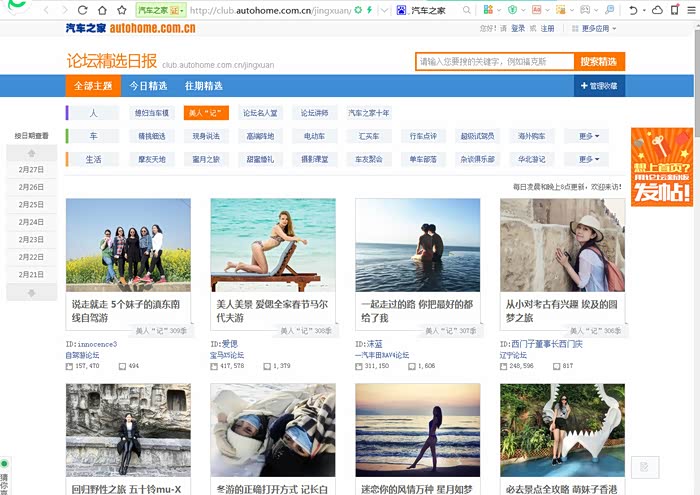Click the 登录 login link
Image resolution: width=700 pixels, height=495 pixels.
518,29
